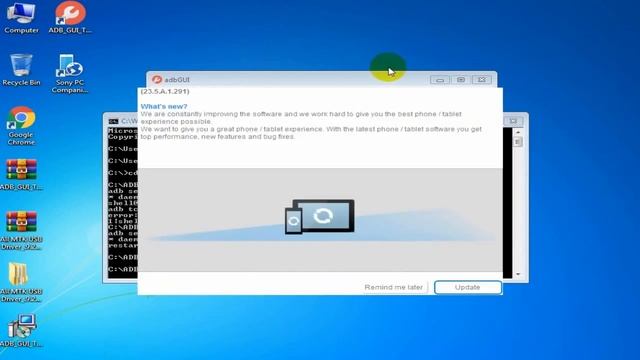The height and width of the screenshot is (360, 640).
Task: Select the All MTK USB Driver WinRAR archive
Action: 21,230
